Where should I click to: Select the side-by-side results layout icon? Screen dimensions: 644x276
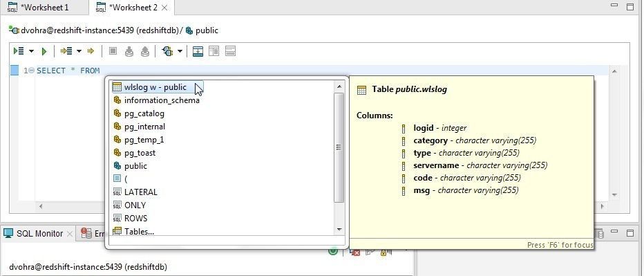[214, 51]
